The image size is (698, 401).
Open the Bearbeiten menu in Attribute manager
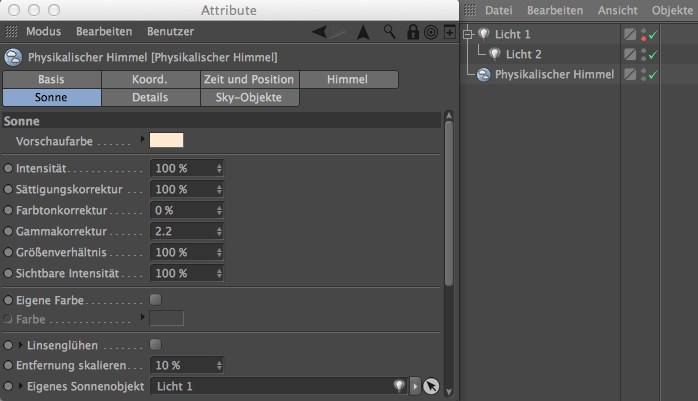click(x=103, y=32)
